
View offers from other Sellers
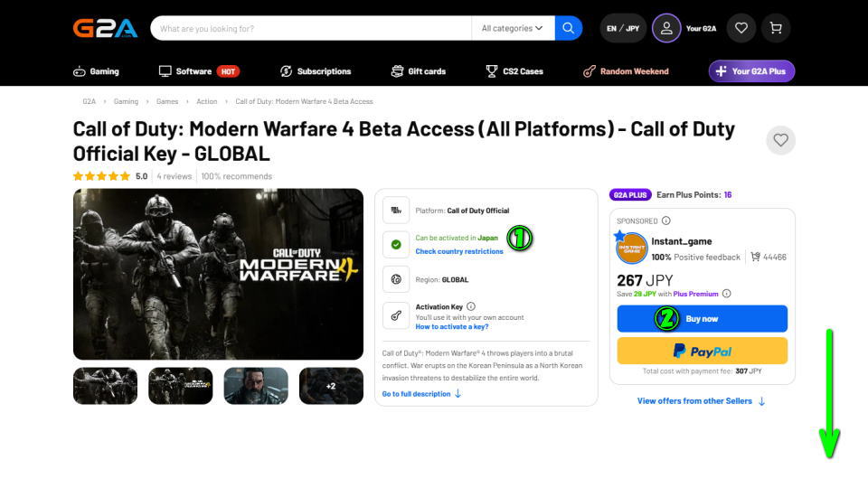[x=701, y=401]
